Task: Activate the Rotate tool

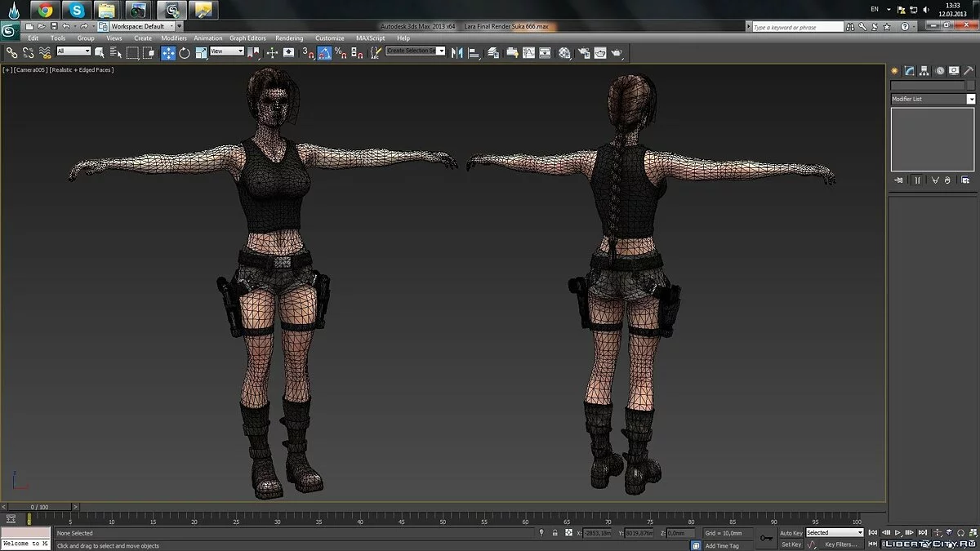Action: (x=185, y=52)
